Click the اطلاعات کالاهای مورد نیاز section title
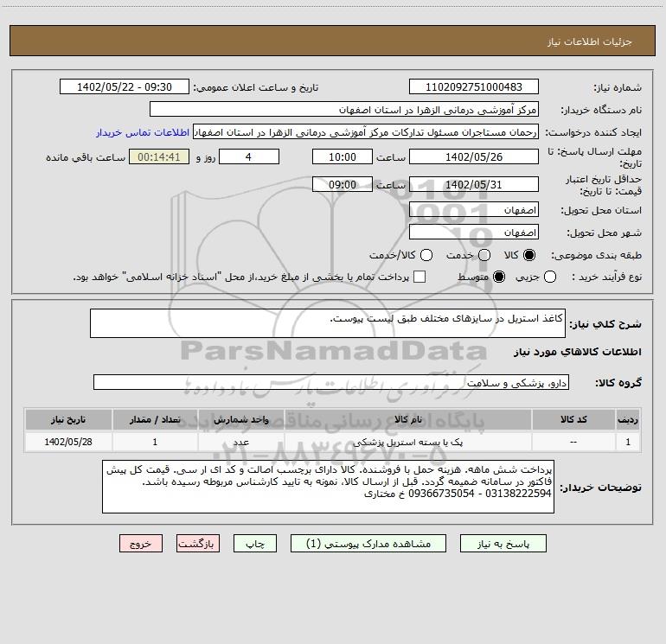 click(577, 352)
